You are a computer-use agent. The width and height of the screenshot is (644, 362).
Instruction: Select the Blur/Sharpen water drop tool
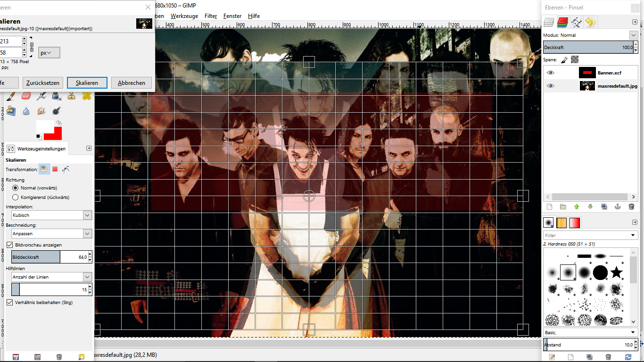(x=26, y=111)
